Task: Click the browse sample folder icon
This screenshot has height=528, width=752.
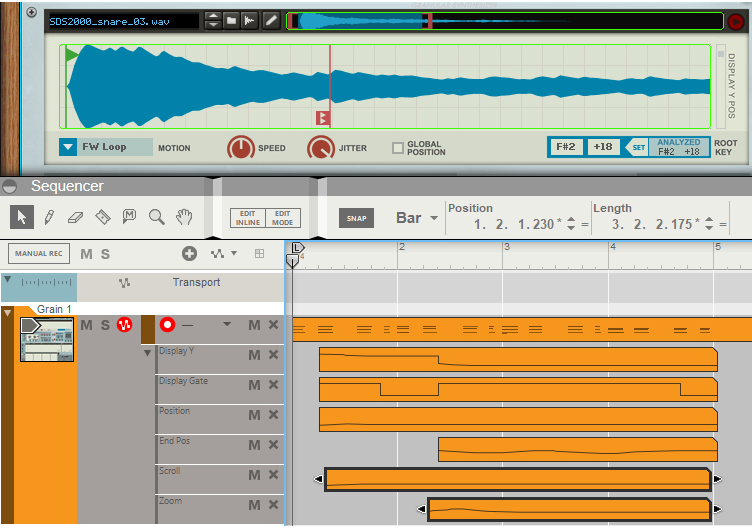Action: pyautogui.click(x=231, y=20)
